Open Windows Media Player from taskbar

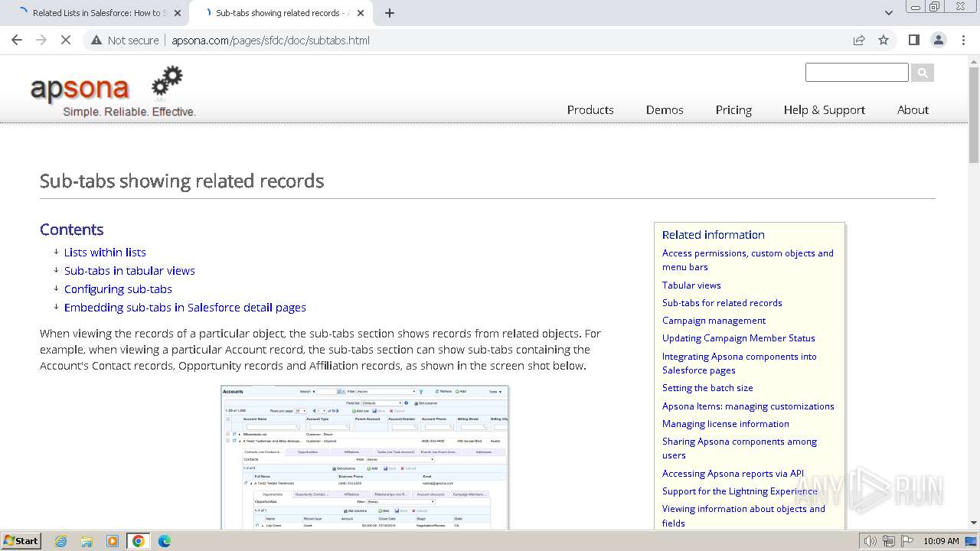[113, 541]
